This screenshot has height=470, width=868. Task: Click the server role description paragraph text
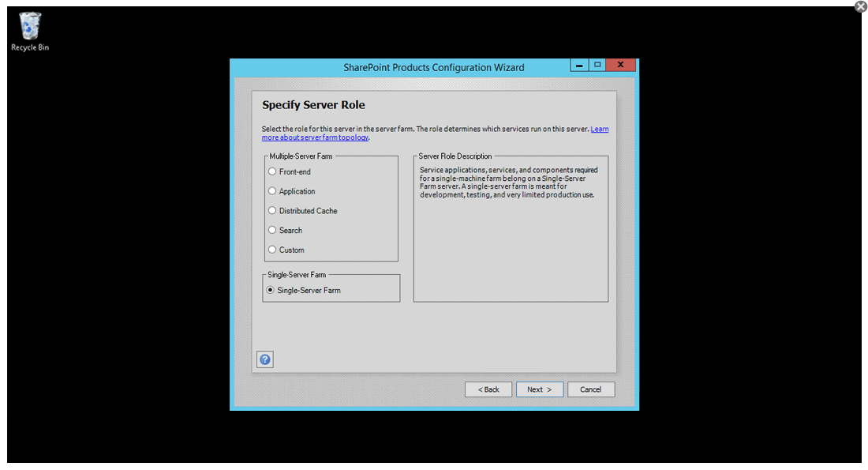[508, 182]
